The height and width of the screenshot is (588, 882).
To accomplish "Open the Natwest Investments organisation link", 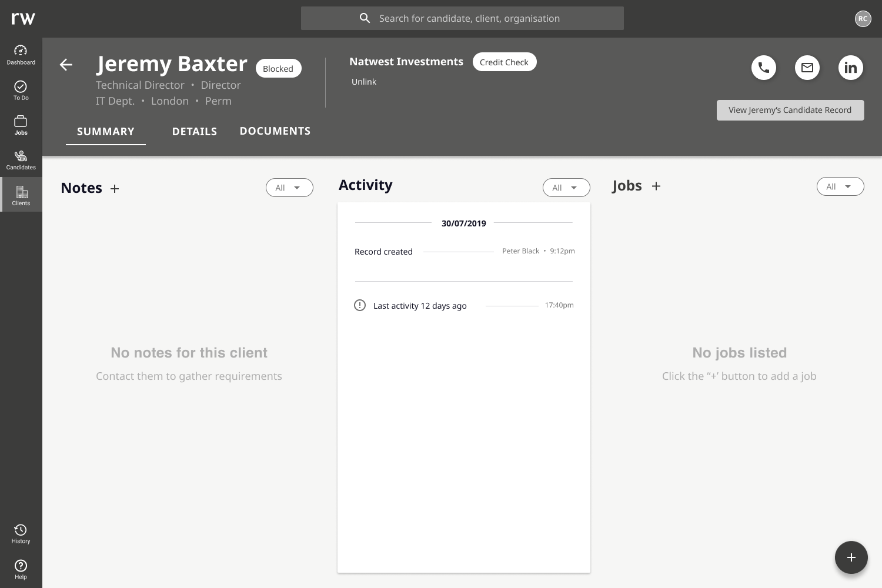I will coord(406,62).
